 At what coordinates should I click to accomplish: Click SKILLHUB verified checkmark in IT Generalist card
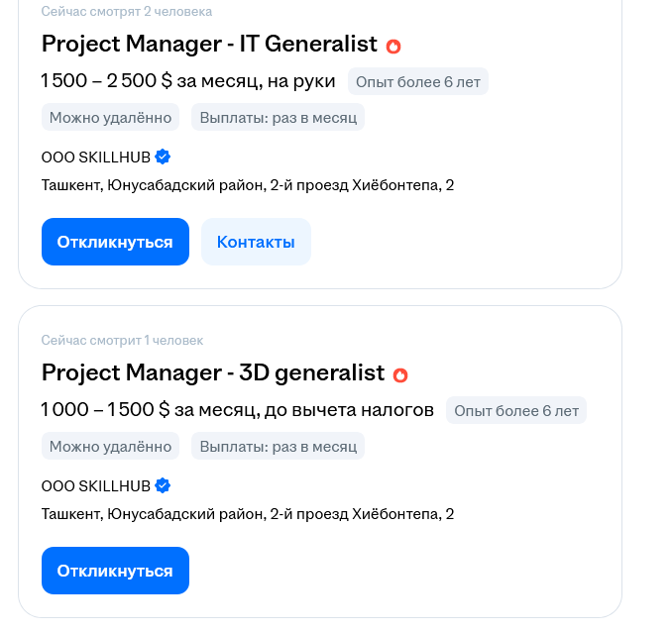point(164,157)
